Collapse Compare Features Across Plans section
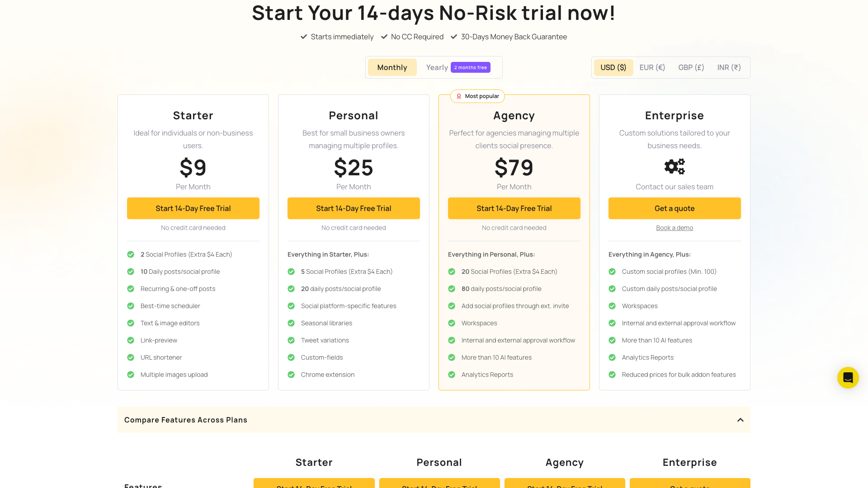This screenshot has height=488, width=868. [740, 420]
